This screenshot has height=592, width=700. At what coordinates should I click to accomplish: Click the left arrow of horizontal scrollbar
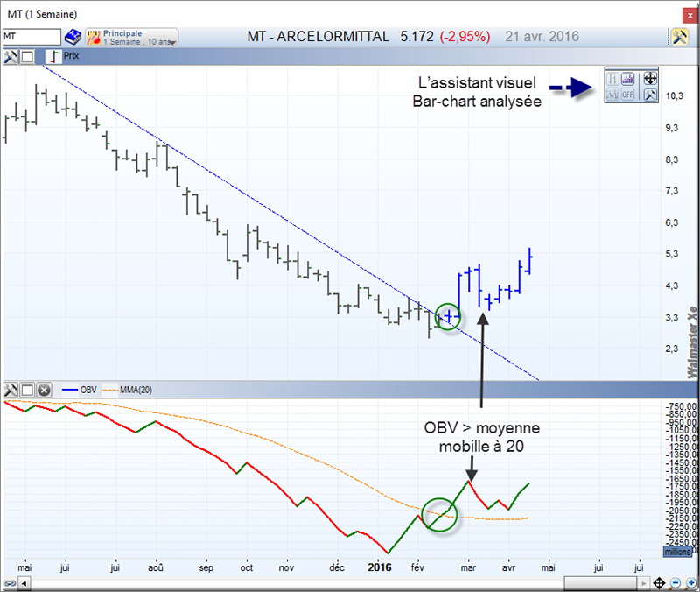click(x=24, y=583)
